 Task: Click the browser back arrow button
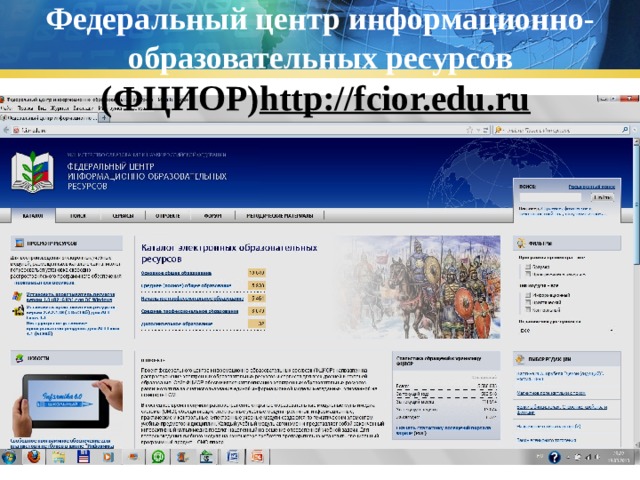click(6, 130)
